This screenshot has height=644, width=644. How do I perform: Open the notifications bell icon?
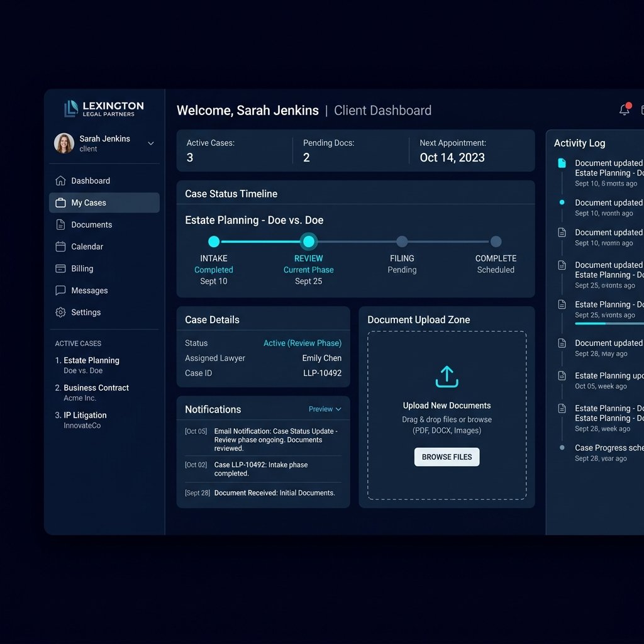pos(625,109)
